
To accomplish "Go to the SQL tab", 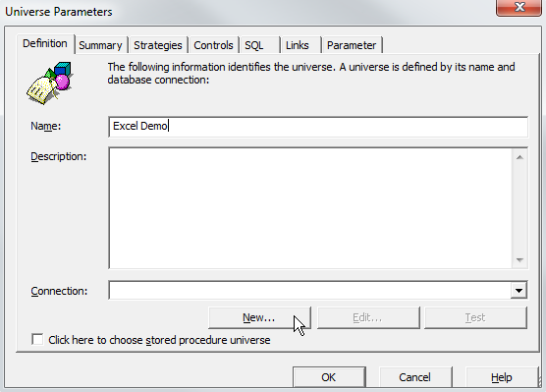I will 259,45.
